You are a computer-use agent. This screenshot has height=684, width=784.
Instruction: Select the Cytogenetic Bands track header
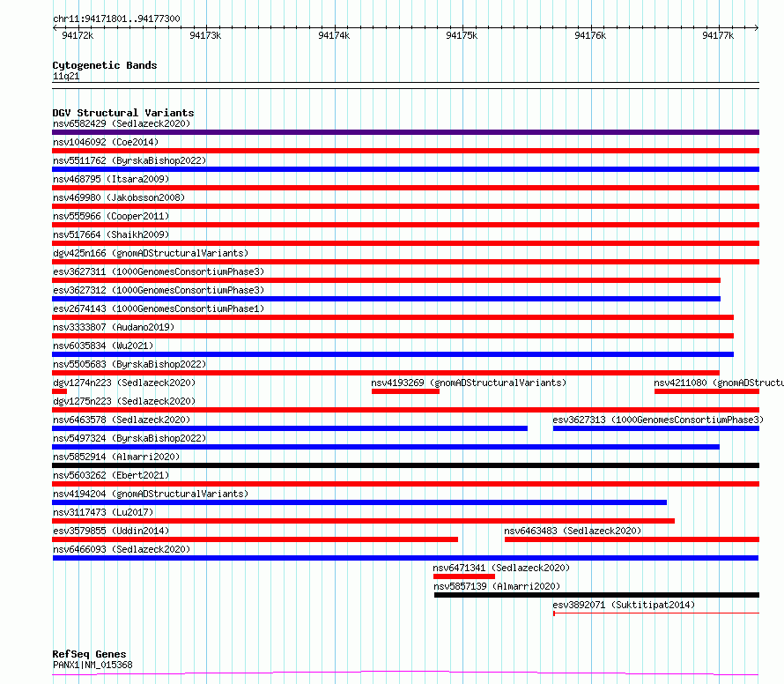[105, 65]
